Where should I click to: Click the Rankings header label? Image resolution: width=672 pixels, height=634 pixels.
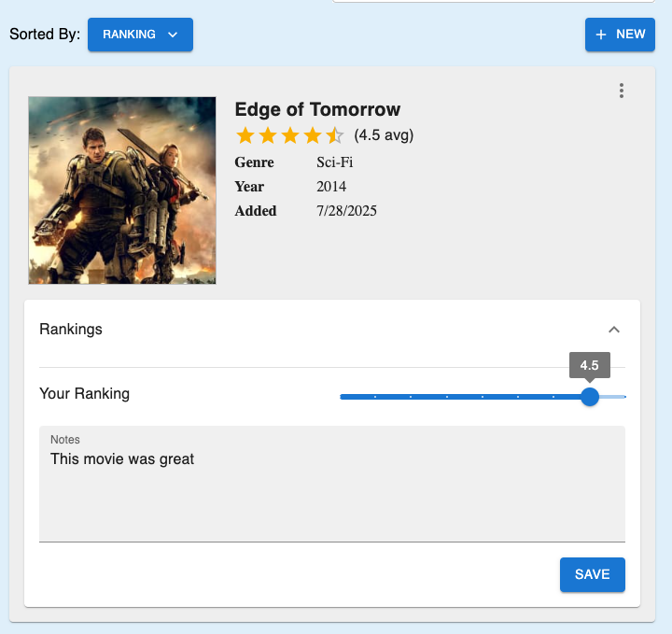71,330
